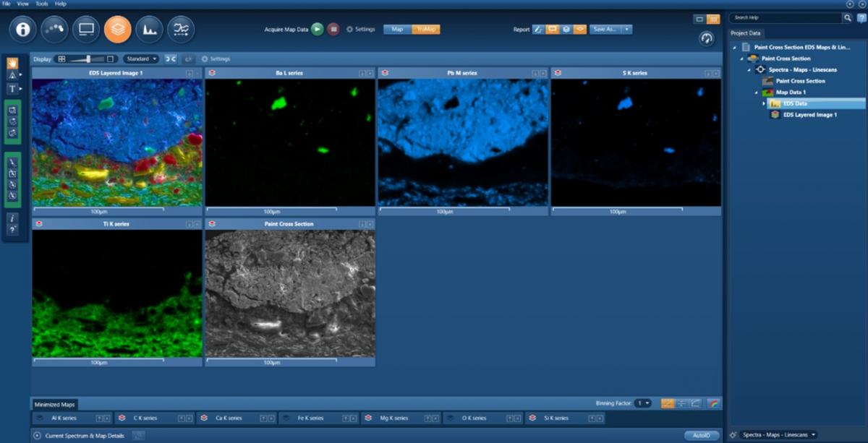Open the spectrum histogram step icon
Screen dimensions: 868x443
point(149,29)
